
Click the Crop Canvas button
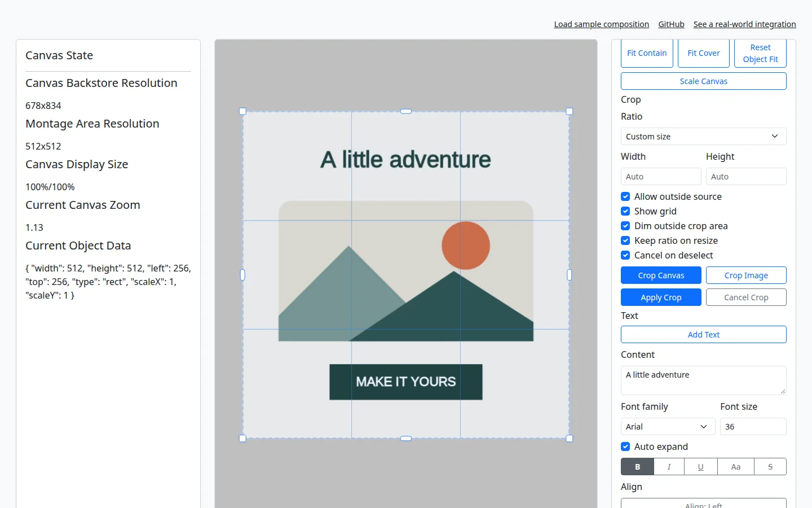coord(661,275)
